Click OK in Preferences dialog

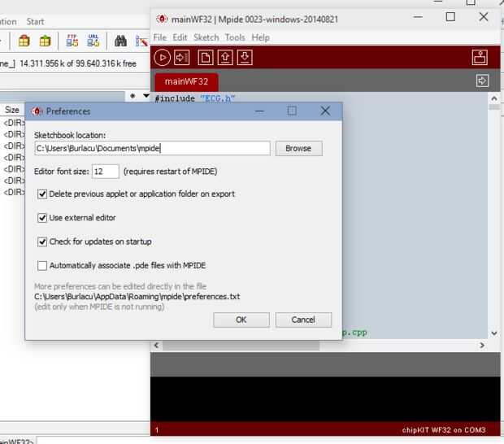click(x=241, y=320)
